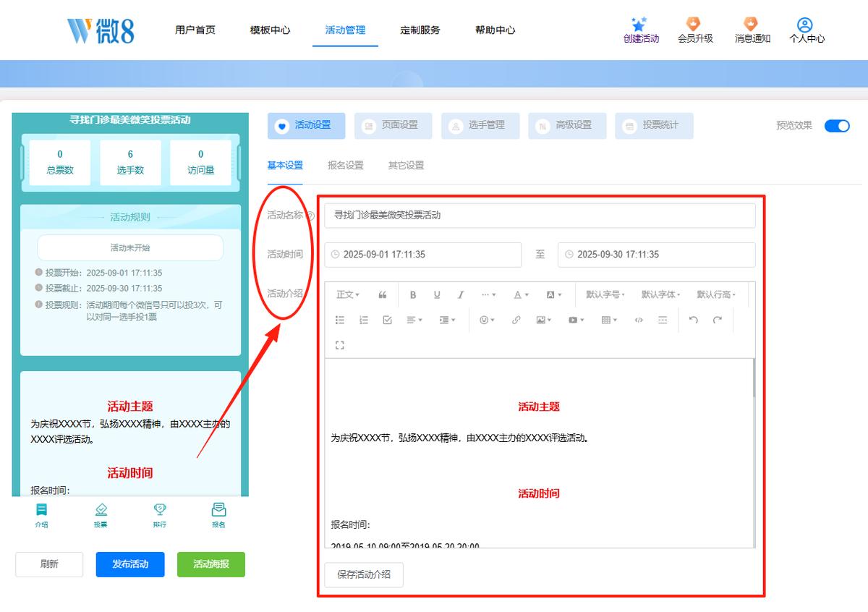Open the 默认字体 font family dropdown

tap(661, 295)
